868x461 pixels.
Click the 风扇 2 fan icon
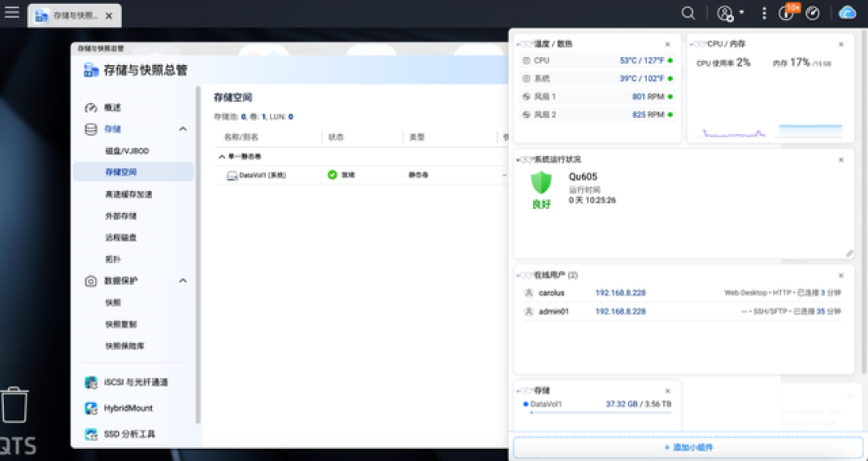(x=526, y=115)
